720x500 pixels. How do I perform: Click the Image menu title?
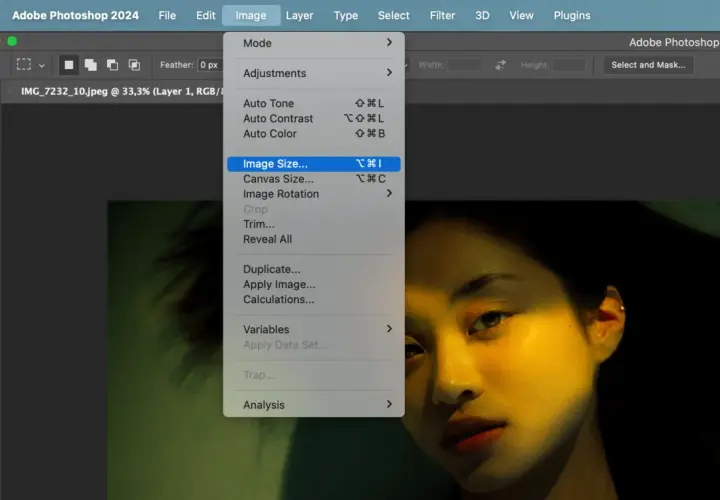[x=251, y=16]
